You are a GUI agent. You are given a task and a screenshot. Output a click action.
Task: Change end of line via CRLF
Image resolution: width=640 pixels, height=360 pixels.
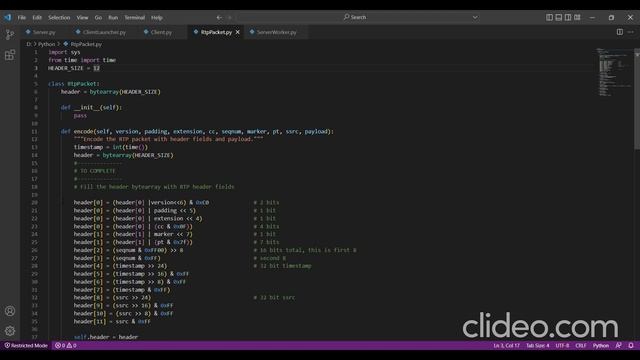tap(581, 346)
